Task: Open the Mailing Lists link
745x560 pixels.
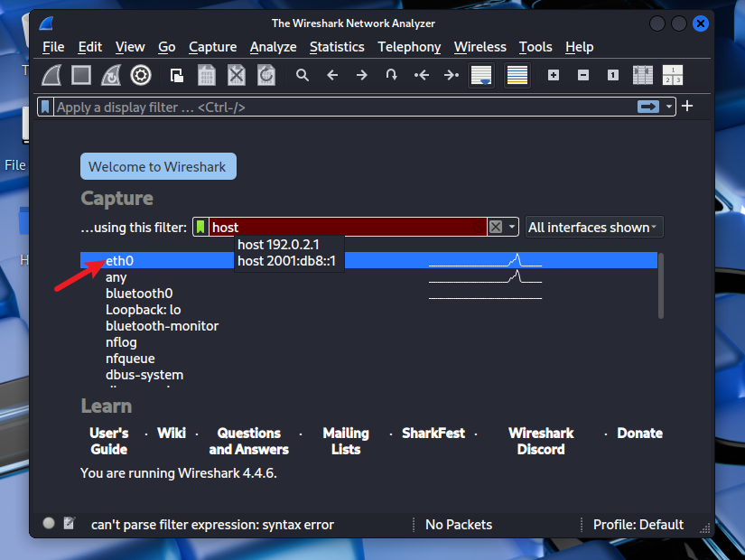Action: coord(346,441)
